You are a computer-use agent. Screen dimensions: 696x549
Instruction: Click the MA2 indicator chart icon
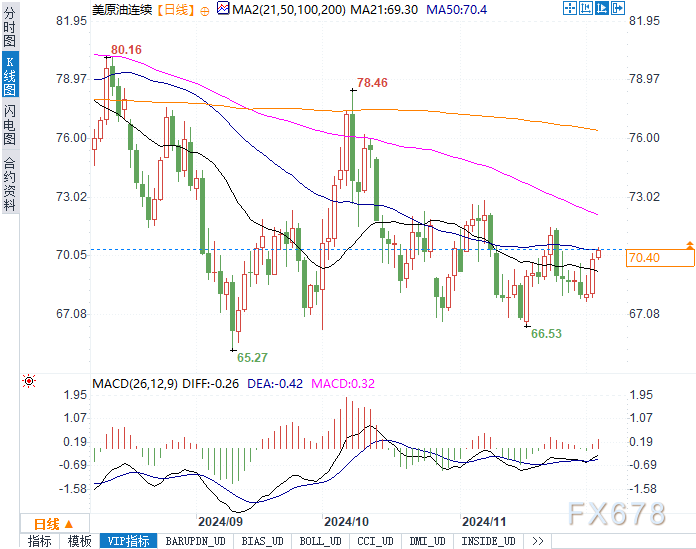coord(223,8)
